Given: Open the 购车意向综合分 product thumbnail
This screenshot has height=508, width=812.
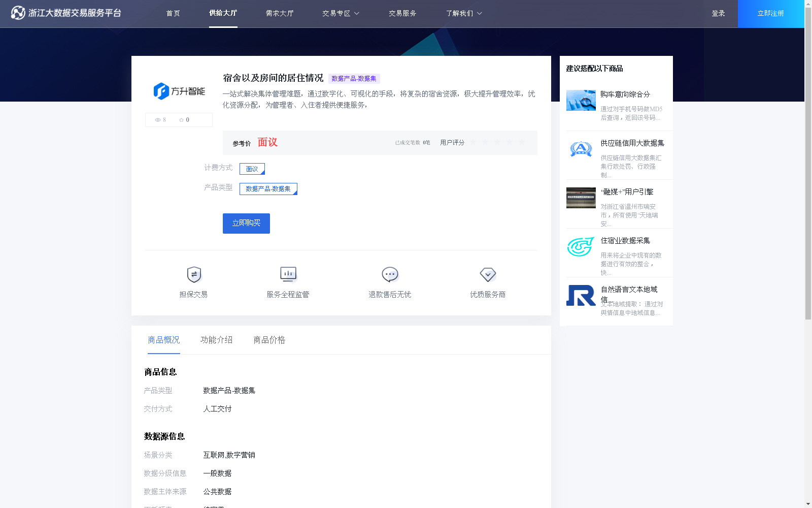Looking at the screenshot, I should click(x=581, y=100).
